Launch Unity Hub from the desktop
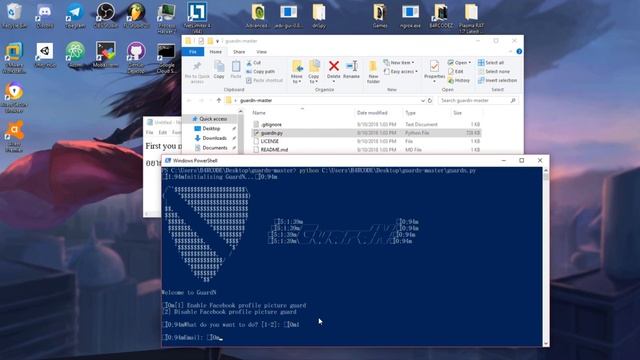640x360 pixels. pos(44,55)
